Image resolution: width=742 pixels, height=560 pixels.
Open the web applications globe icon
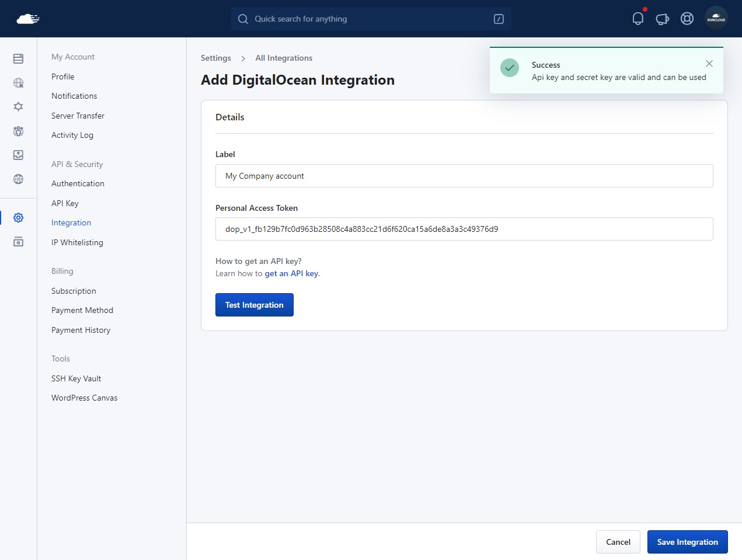click(18, 83)
